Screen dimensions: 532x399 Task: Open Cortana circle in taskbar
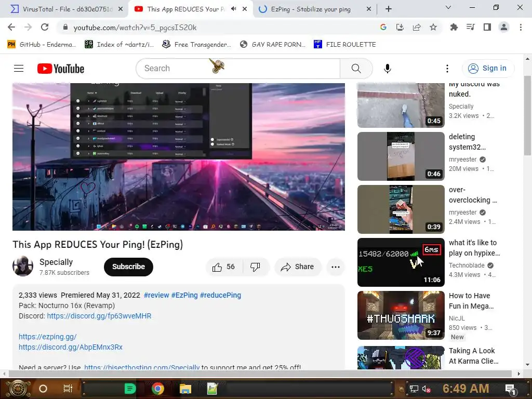[43, 389]
